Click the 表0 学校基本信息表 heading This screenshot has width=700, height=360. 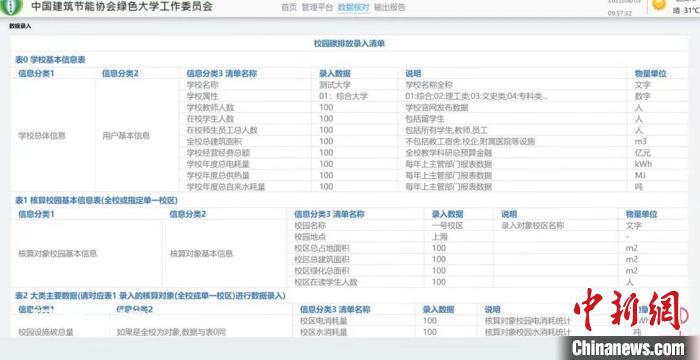(50, 59)
